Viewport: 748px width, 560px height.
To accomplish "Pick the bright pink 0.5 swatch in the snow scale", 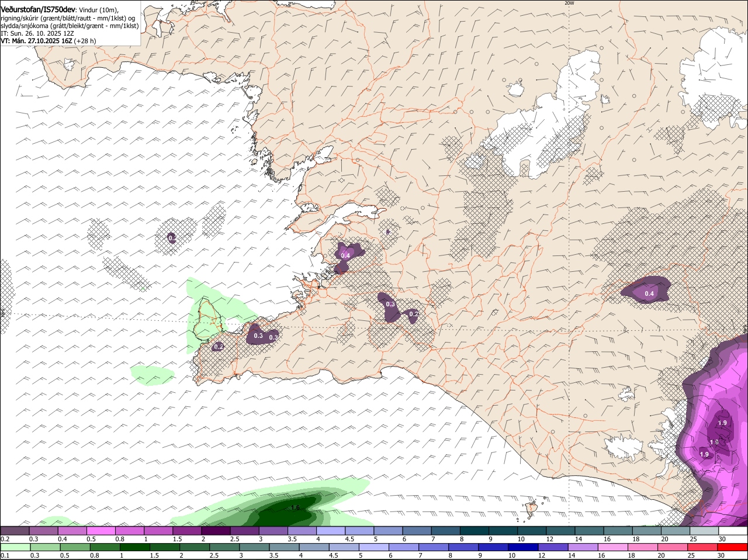I will [101, 530].
